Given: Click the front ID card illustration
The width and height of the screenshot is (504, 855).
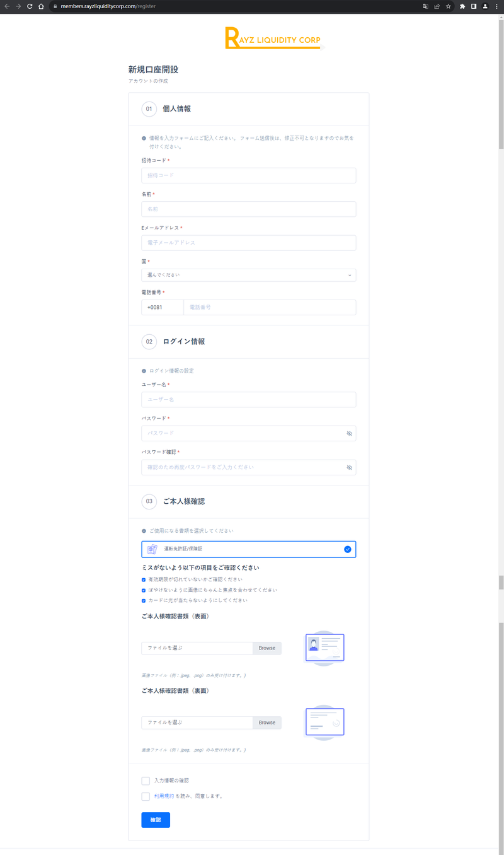Looking at the screenshot, I should [324, 648].
